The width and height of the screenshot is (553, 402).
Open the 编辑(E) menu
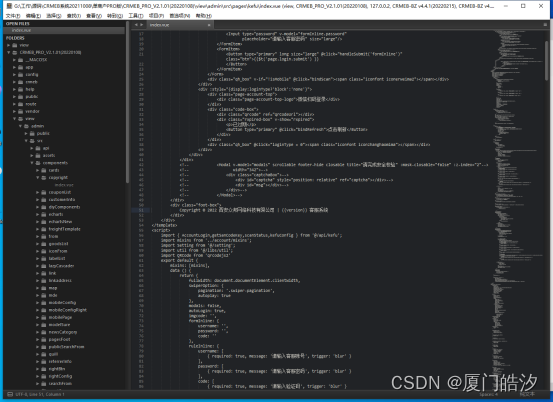34,16
